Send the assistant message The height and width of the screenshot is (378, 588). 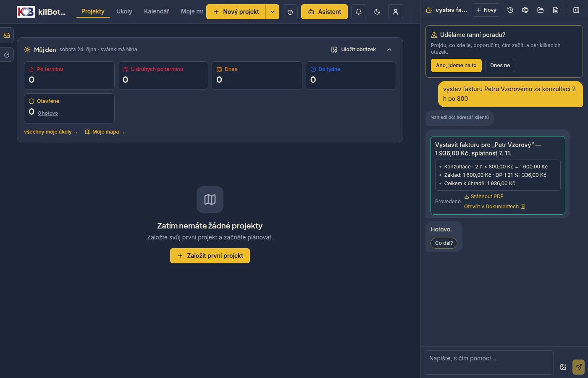578,367
